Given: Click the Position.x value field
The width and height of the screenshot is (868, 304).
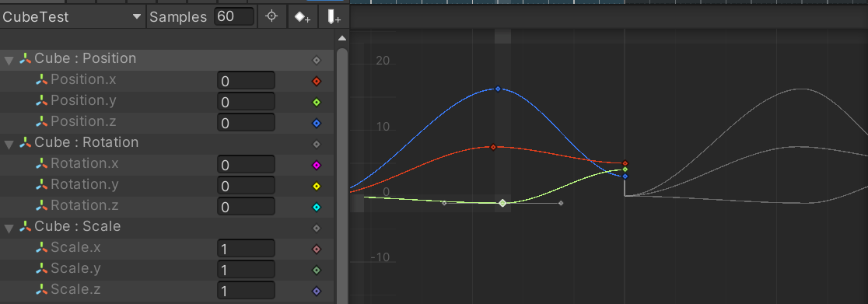Looking at the screenshot, I should [246, 81].
